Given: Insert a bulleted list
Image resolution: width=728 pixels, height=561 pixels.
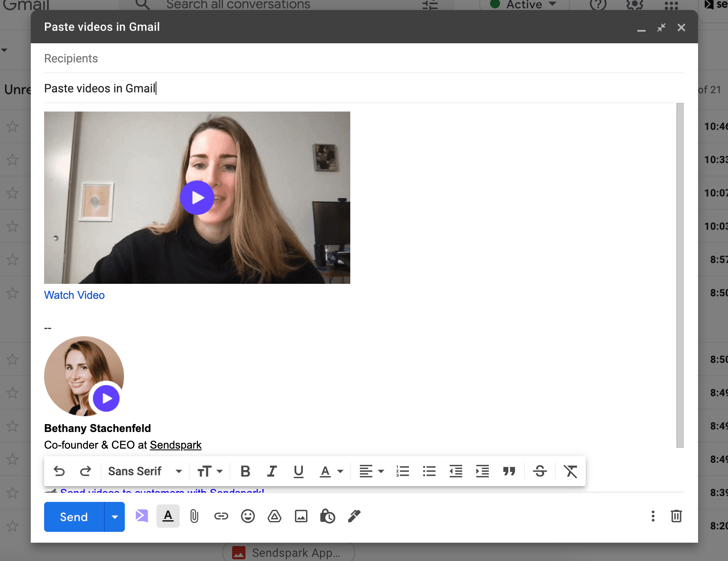Looking at the screenshot, I should [x=429, y=471].
